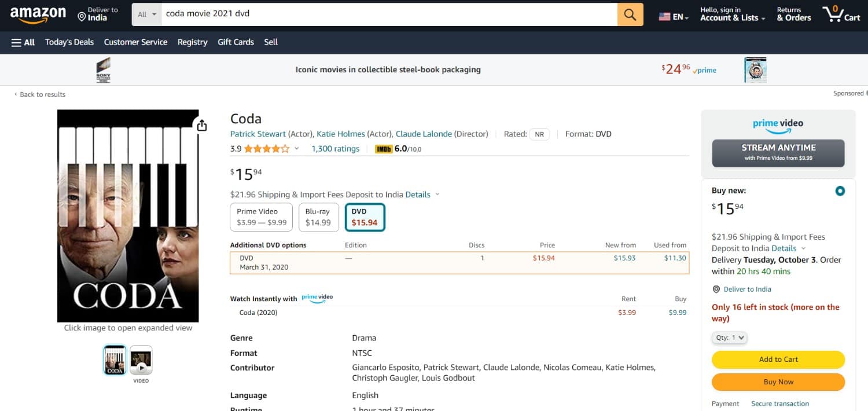Screen dimensions: 868x411
Task: Open the Account & Lists dropdown
Action: pos(733,14)
